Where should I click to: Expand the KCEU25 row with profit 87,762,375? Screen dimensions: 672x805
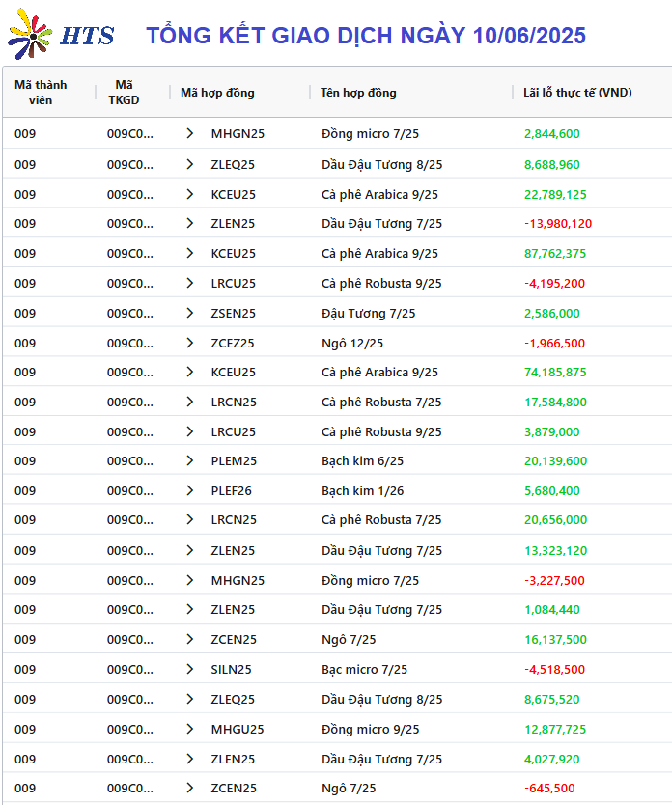(190, 253)
